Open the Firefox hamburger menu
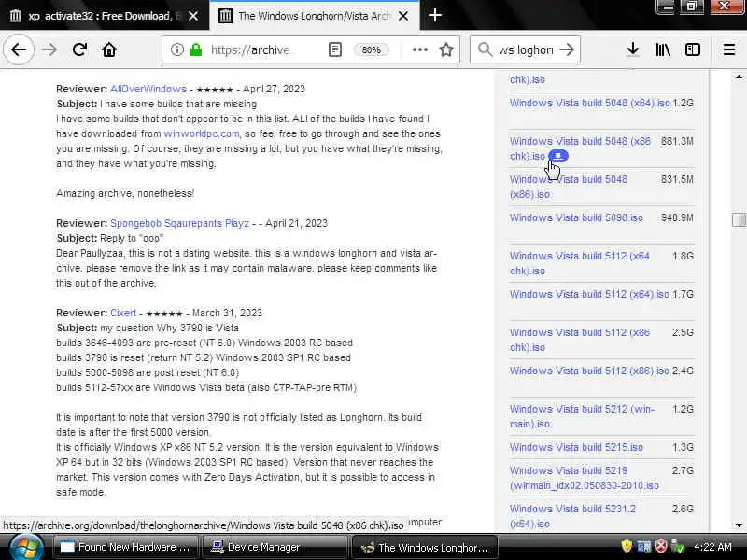This screenshot has width=747, height=560. [x=729, y=49]
